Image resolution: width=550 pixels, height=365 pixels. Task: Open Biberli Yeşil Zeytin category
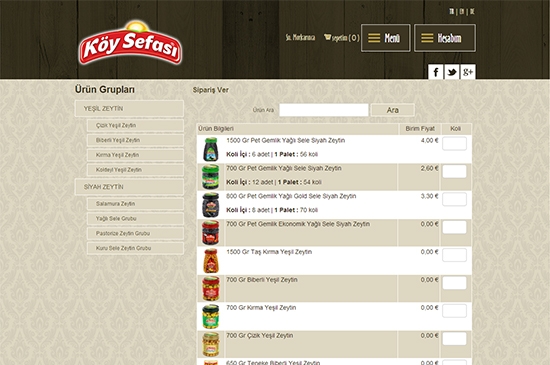coord(135,140)
